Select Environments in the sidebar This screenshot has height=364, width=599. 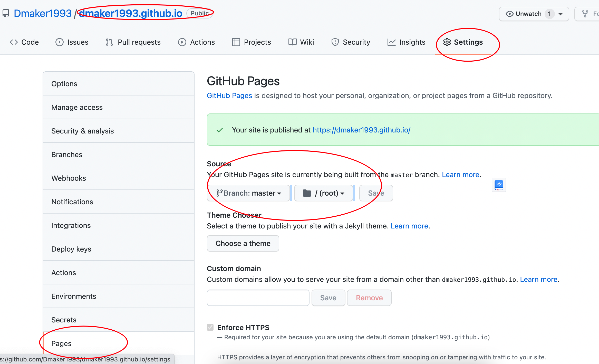(119, 296)
